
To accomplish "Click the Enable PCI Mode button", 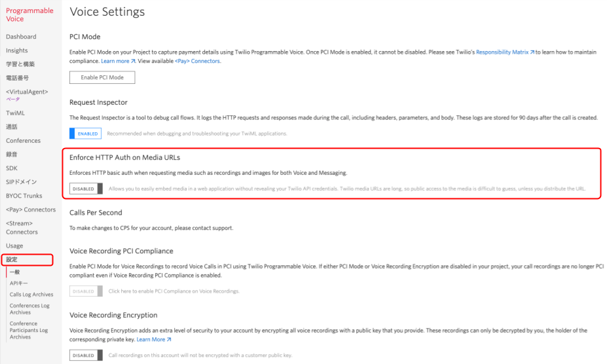I will tap(102, 77).
